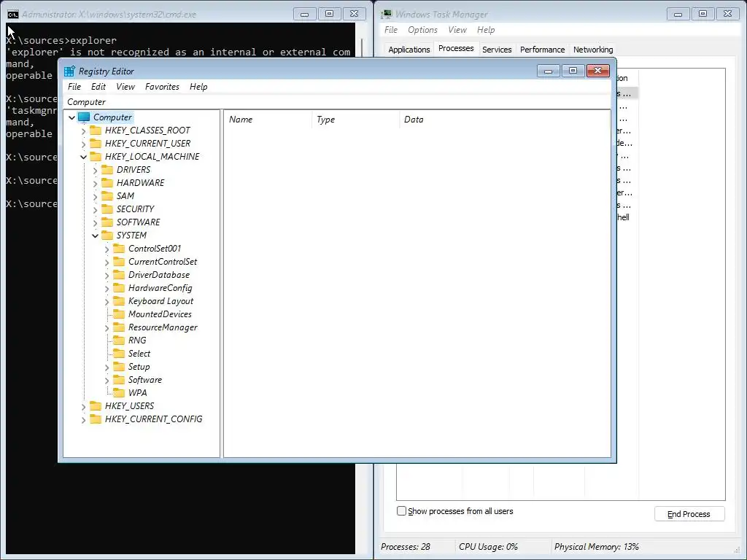Open Task Manager Options menu
Image resolution: width=747 pixels, height=560 pixels.
[422, 29]
